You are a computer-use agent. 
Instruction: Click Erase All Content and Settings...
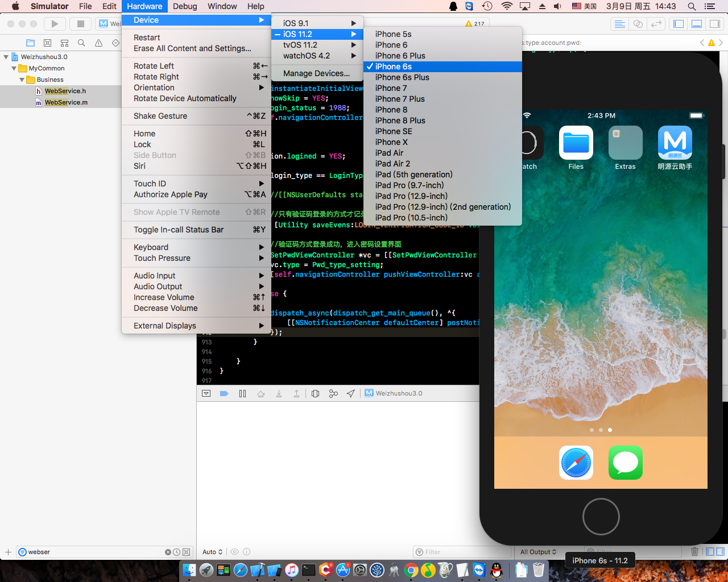pyautogui.click(x=196, y=48)
